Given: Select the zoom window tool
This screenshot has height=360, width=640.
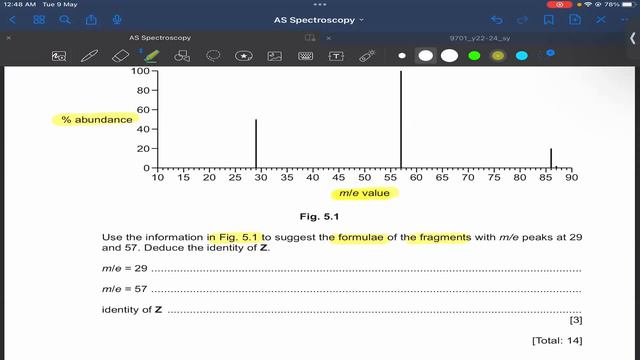Looking at the screenshot, I should coord(59,56).
